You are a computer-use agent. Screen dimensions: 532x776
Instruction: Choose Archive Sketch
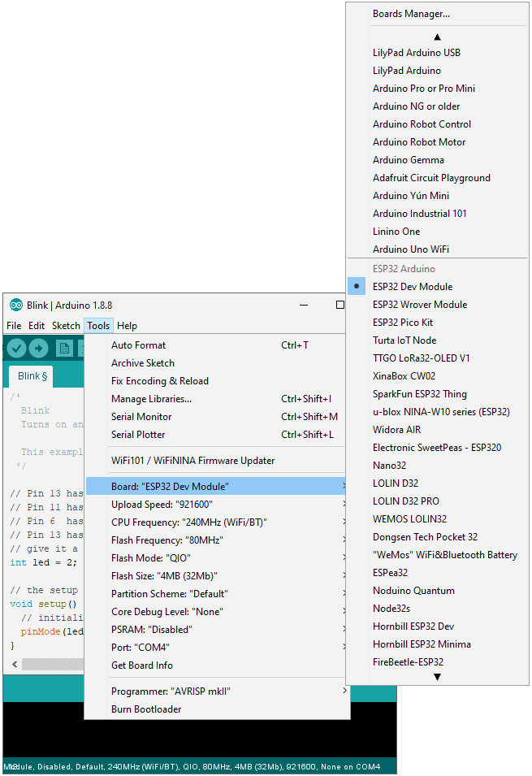coord(216,363)
